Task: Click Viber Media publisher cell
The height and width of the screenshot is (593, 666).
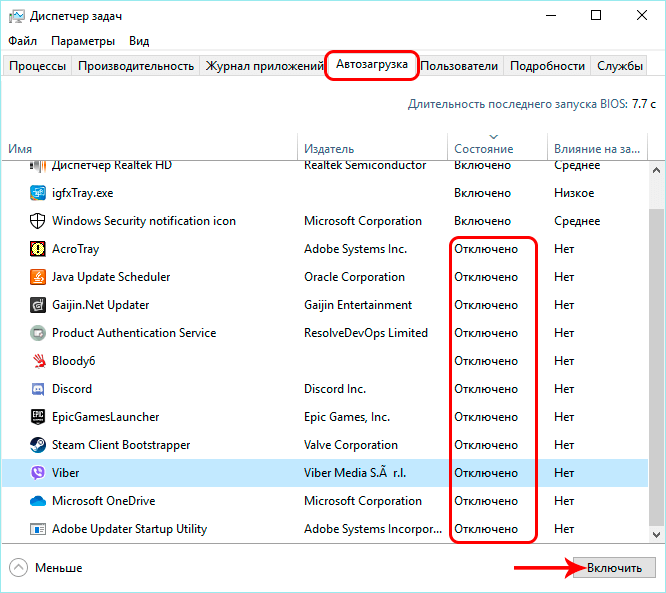Action: (355, 473)
